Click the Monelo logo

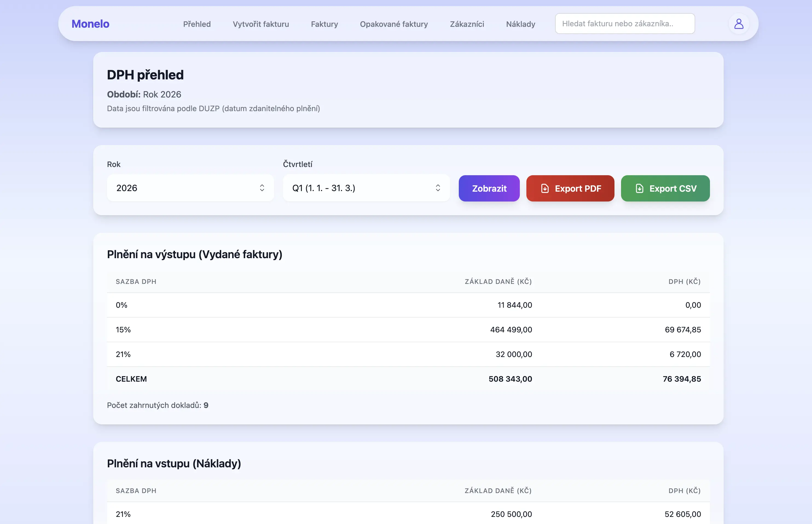pyautogui.click(x=90, y=24)
